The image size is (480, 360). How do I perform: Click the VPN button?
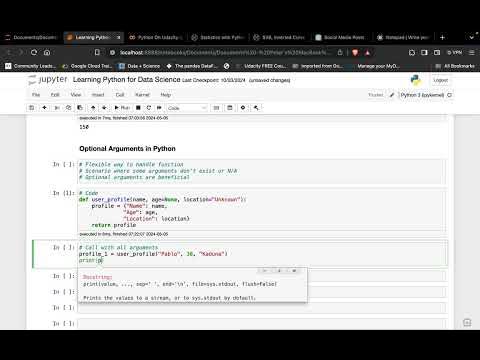tap(455, 52)
